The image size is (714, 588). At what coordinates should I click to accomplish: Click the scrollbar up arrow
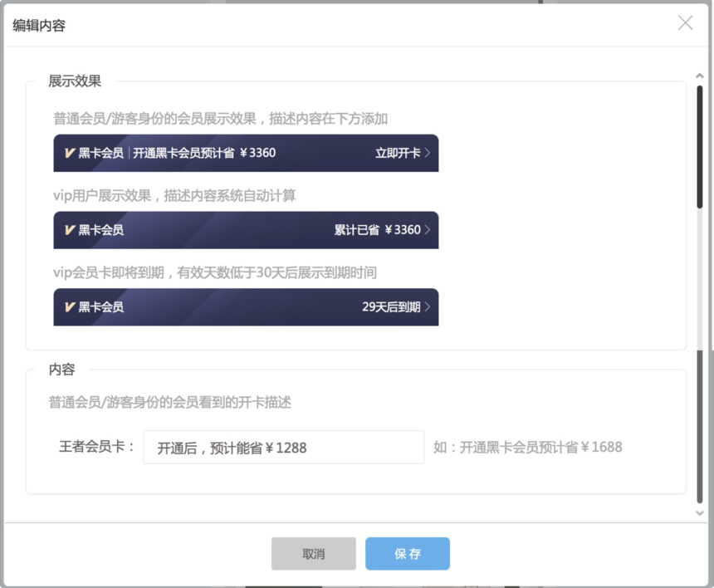coord(700,76)
